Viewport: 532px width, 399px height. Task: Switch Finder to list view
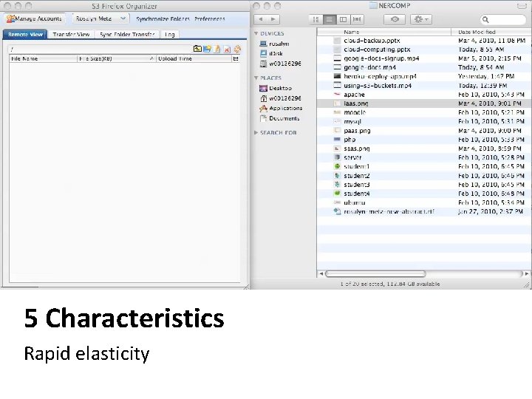coord(329,19)
